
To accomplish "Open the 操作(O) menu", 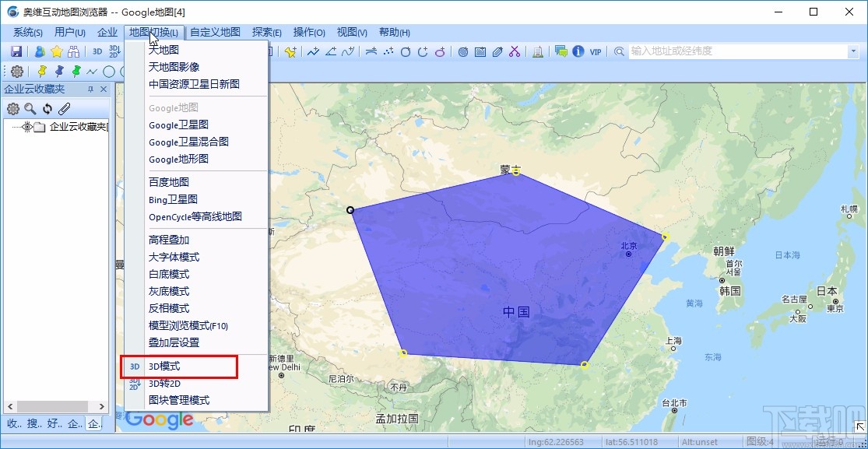I will (x=309, y=32).
